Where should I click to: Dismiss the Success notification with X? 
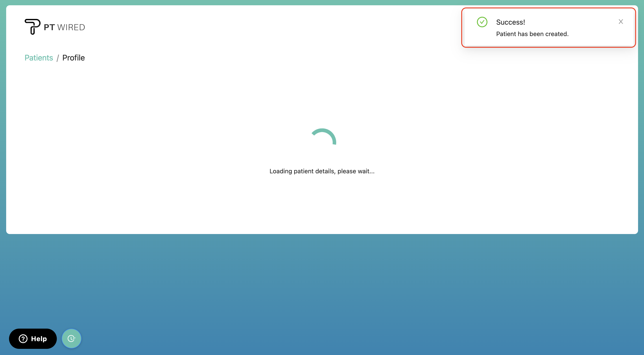(x=621, y=22)
